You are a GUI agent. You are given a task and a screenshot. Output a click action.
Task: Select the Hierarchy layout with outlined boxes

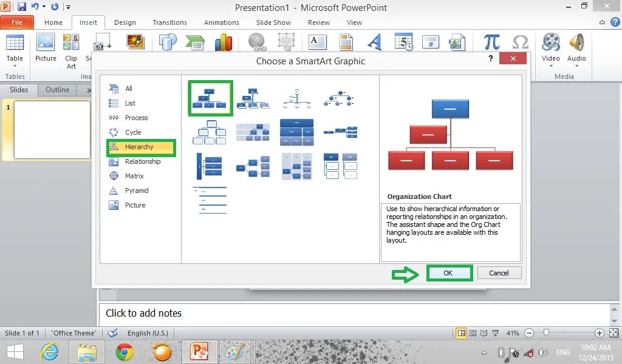[x=210, y=132]
